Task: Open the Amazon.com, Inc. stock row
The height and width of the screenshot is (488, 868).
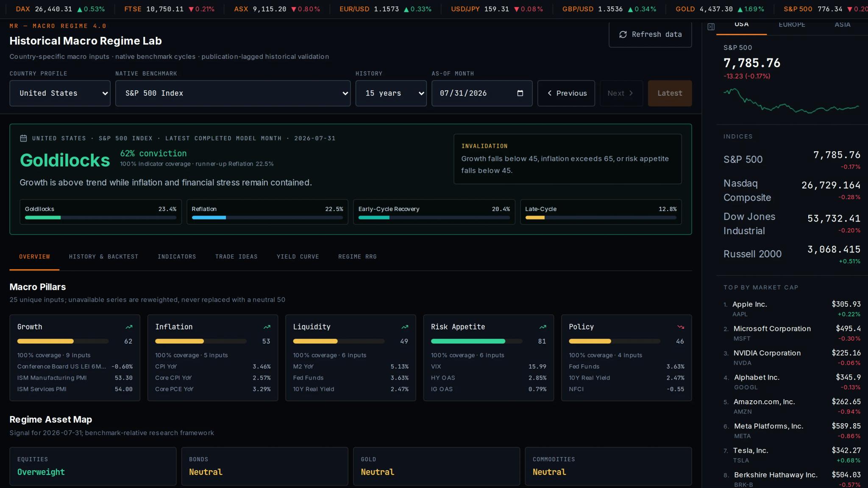Action: [792, 406]
